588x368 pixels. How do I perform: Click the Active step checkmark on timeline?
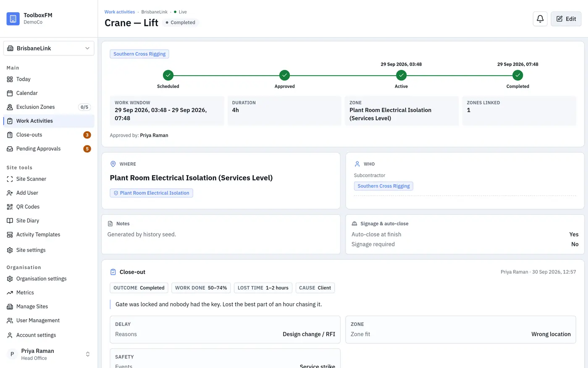401,75
